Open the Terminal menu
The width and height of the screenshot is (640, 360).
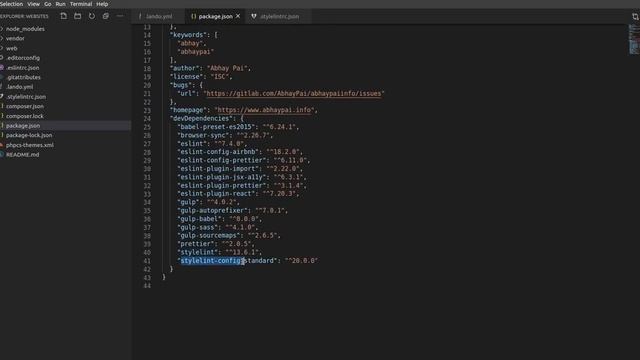tap(81, 4)
